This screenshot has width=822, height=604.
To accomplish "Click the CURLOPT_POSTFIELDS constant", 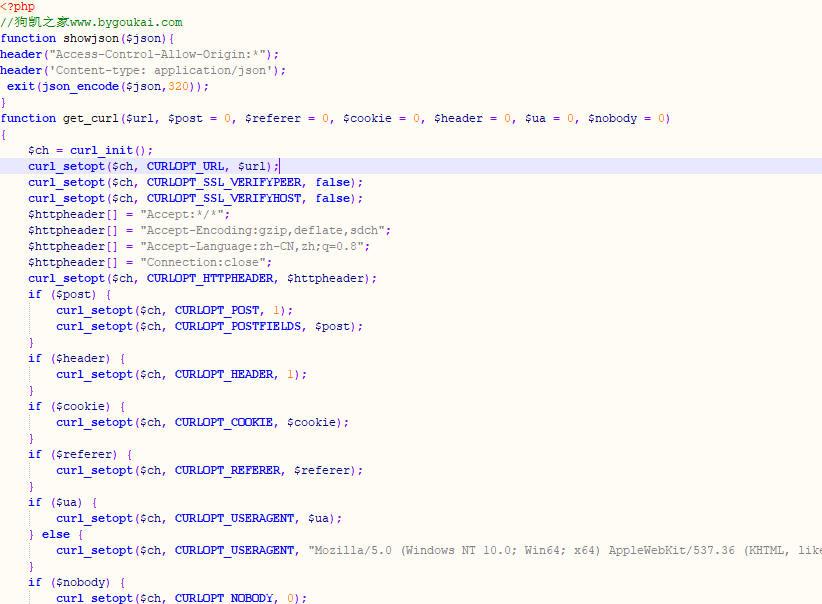I will [238, 326].
